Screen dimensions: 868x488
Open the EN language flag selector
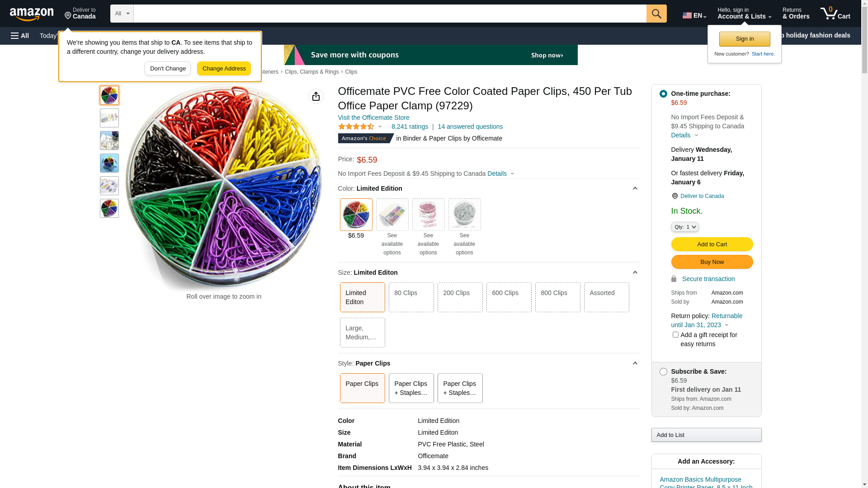(x=694, y=15)
